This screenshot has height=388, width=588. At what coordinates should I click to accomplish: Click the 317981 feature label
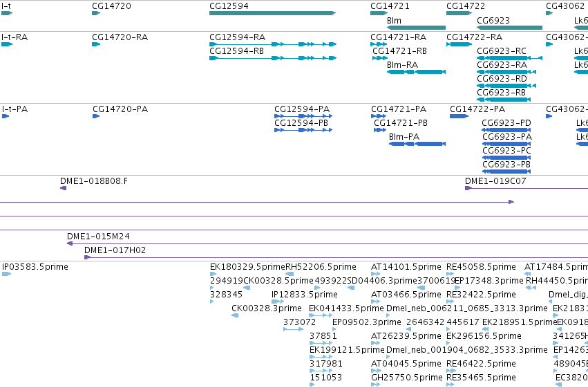326,364
